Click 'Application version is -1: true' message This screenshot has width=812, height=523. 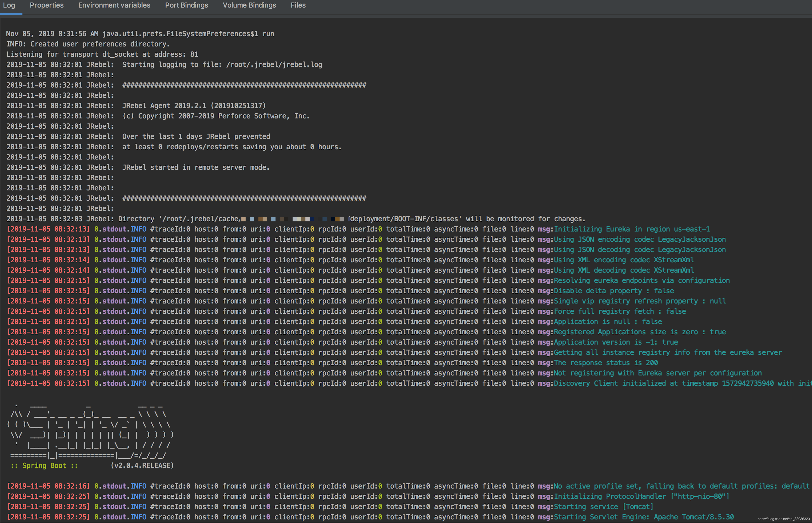click(x=616, y=342)
